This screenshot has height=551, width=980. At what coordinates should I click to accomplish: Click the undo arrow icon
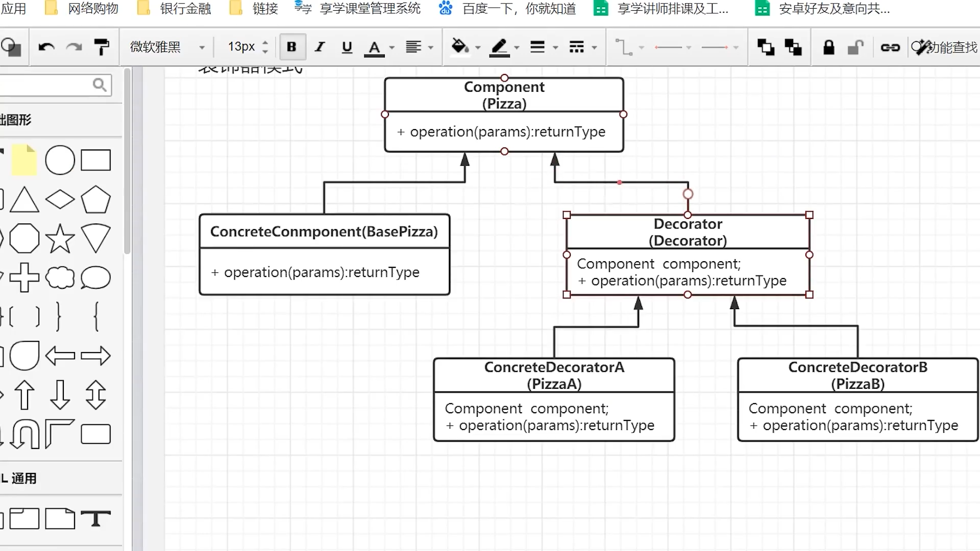[x=46, y=47]
